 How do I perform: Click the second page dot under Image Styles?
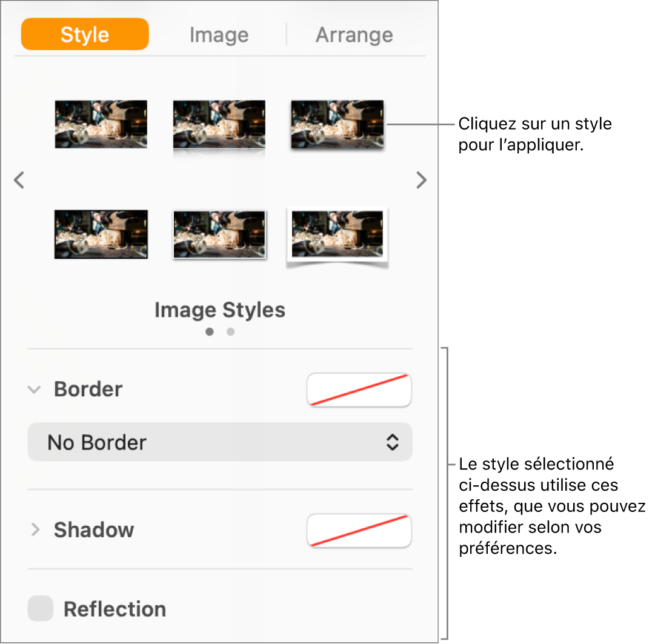click(230, 331)
